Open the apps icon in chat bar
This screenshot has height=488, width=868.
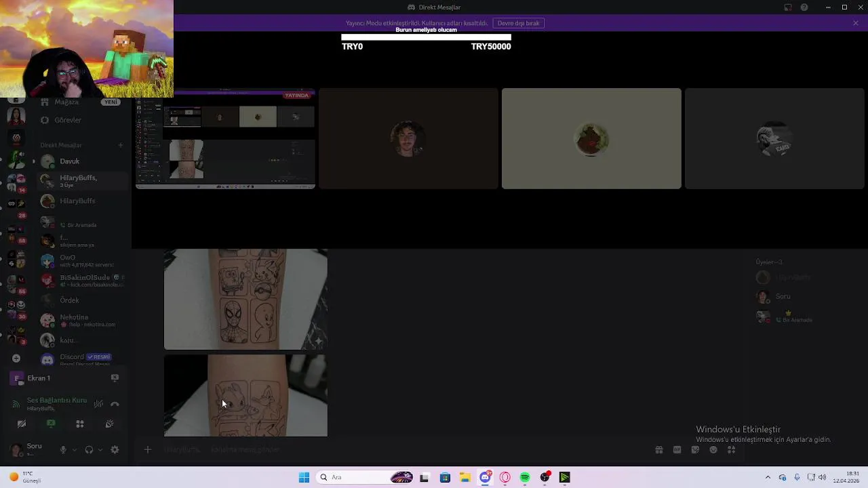pyautogui.click(x=732, y=450)
